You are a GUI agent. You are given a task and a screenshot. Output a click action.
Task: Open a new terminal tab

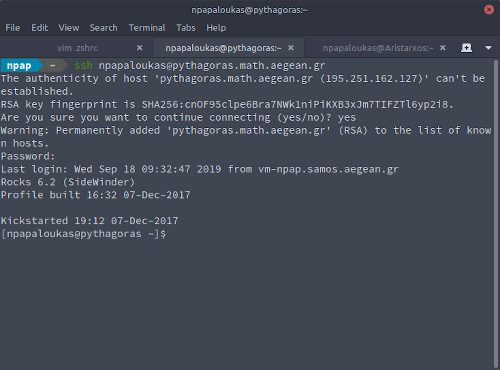pyautogui.click(x=466, y=48)
